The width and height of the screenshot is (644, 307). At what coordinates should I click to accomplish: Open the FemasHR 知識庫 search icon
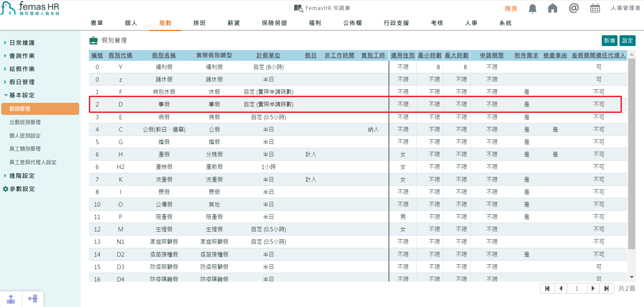pos(298,7)
